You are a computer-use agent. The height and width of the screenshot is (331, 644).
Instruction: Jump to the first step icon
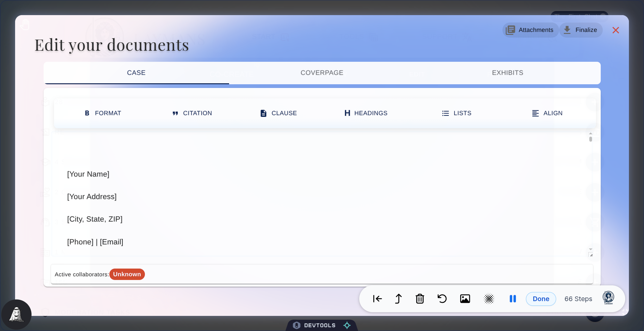click(377, 299)
